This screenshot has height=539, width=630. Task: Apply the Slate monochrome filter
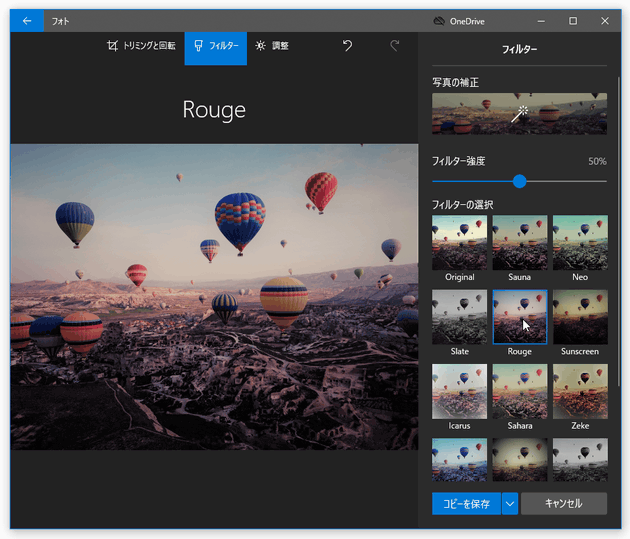460,317
